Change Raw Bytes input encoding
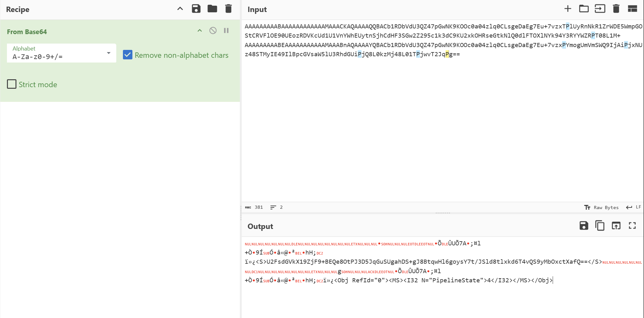This screenshot has width=644, height=318. tap(601, 207)
